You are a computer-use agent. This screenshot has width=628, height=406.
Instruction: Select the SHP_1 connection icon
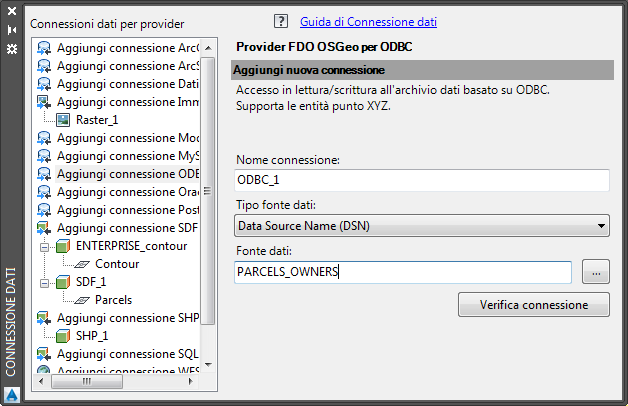pyautogui.click(x=64, y=336)
